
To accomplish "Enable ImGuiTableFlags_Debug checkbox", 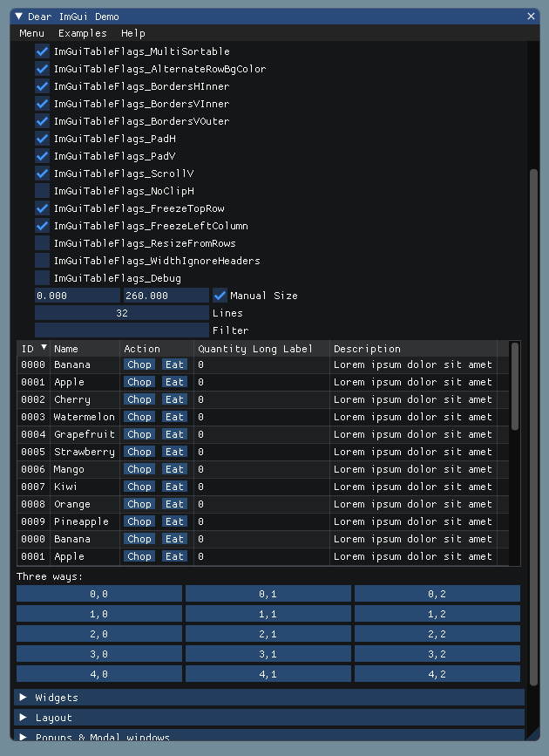I will coord(43,277).
